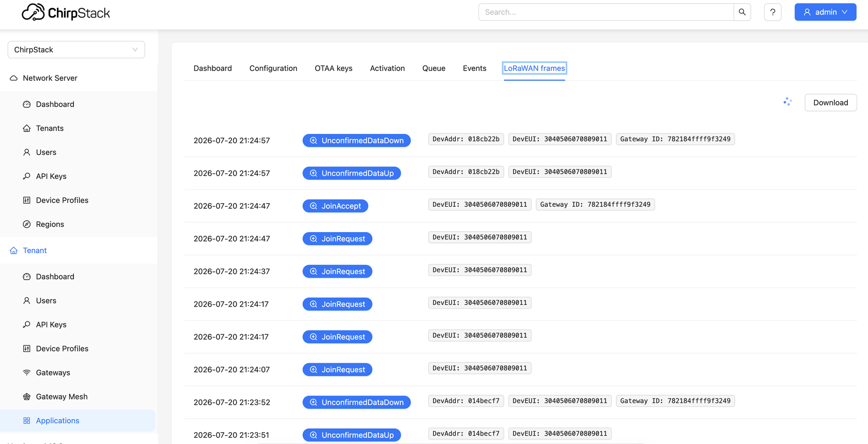This screenshot has width=868, height=444.
Task: Click the loading spinner indicator
Action: (787, 102)
